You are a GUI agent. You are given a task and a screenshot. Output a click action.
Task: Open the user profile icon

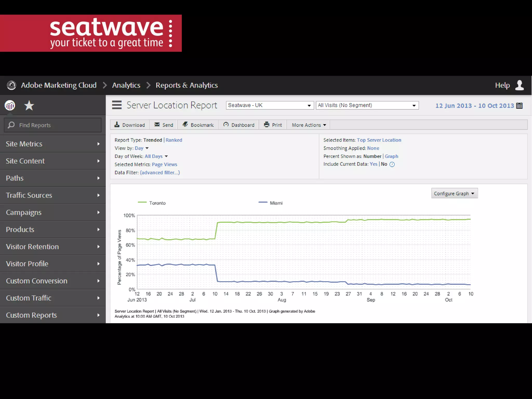519,85
